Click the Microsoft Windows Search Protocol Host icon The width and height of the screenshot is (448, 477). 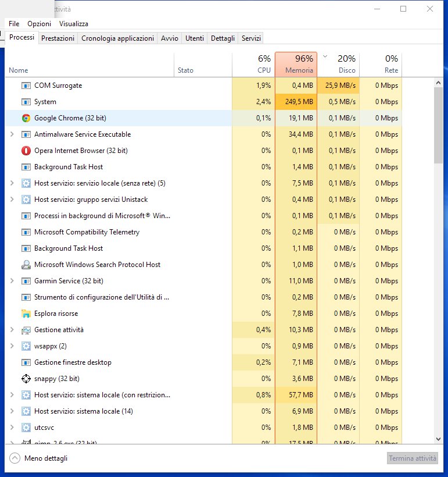(26, 265)
